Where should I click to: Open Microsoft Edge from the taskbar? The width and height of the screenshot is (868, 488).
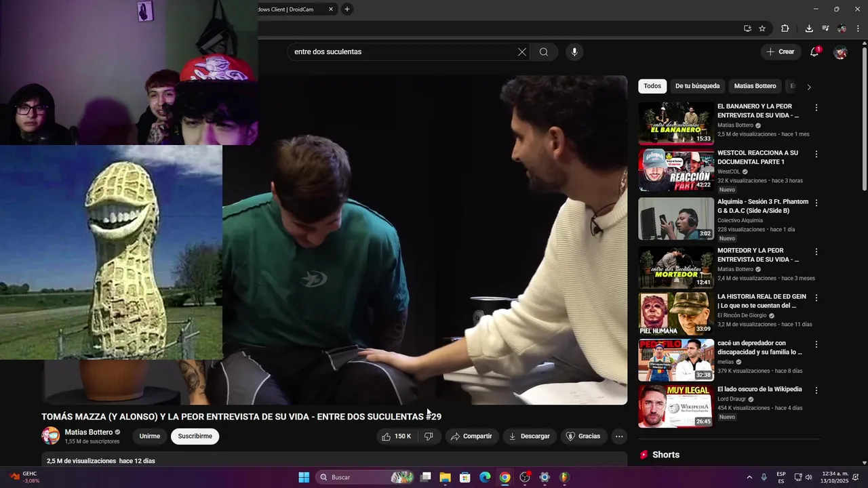(485, 477)
